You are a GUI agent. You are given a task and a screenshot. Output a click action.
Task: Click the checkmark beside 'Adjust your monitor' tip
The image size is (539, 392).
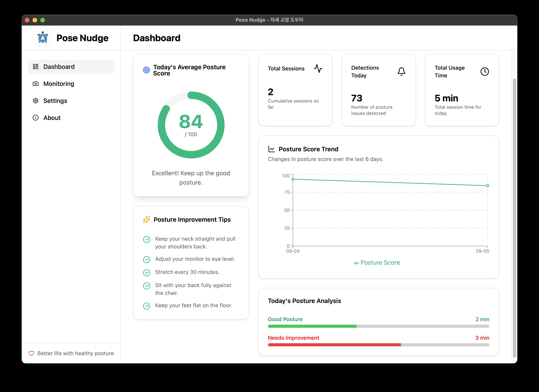tap(147, 259)
